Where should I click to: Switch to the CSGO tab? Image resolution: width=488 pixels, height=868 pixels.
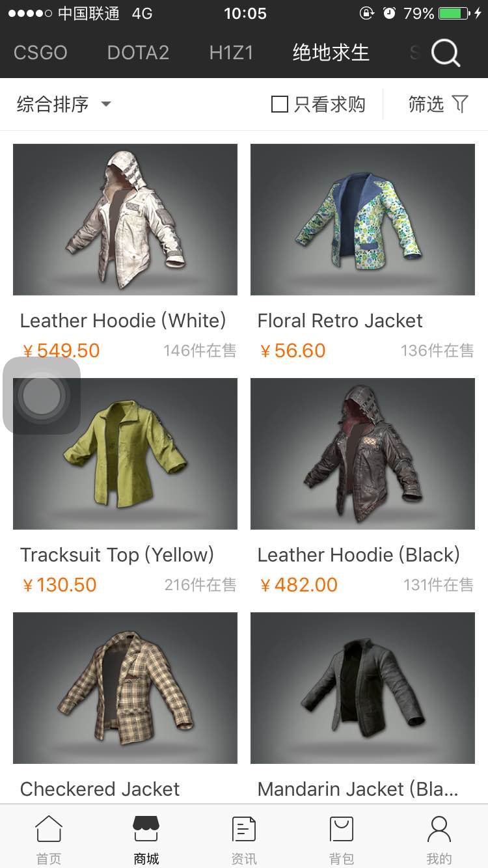tap(40, 53)
